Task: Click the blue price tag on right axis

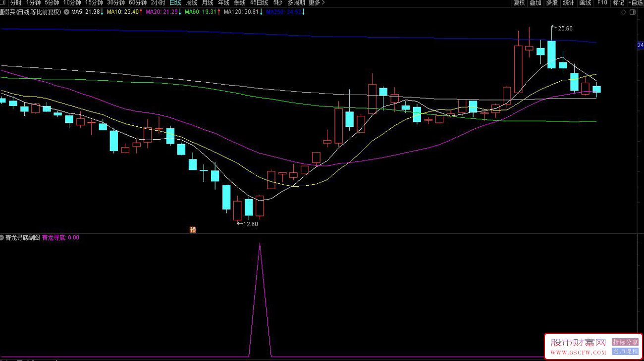Action: pyautogui.click(x=641, y=45)
